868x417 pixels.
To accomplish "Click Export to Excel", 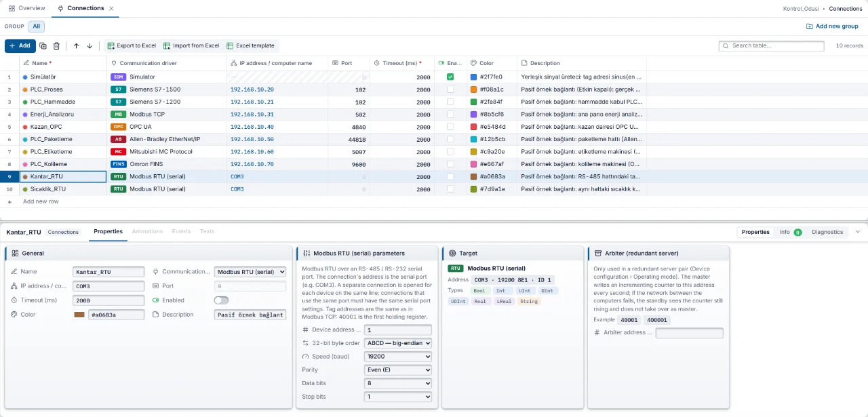I will [132, 46].
